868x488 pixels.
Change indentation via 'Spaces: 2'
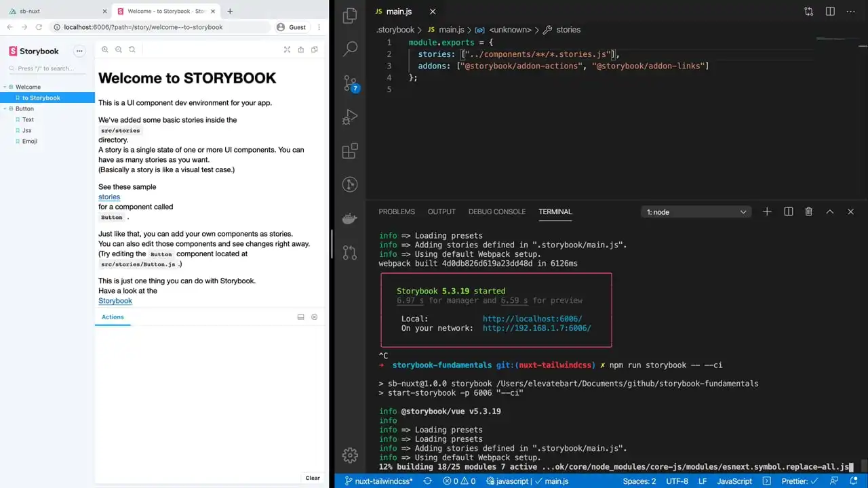coord(639,481)
